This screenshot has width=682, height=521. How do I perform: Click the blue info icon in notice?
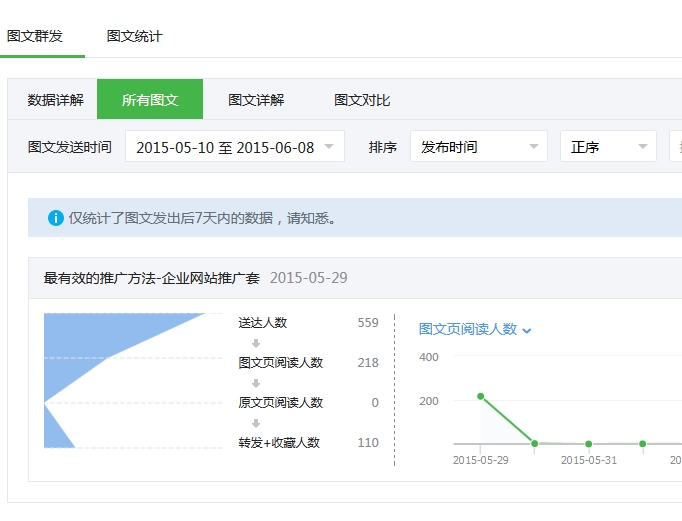click(x=55, y=218)
